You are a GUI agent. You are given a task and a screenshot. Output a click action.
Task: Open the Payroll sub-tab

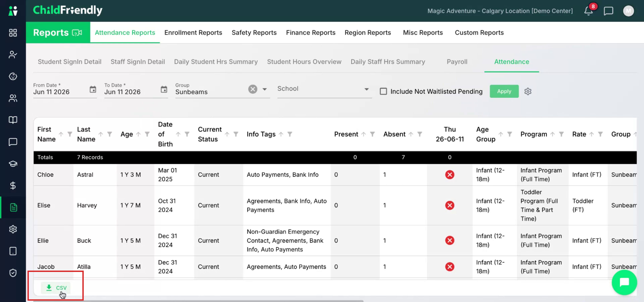click(x=457, y=62)
